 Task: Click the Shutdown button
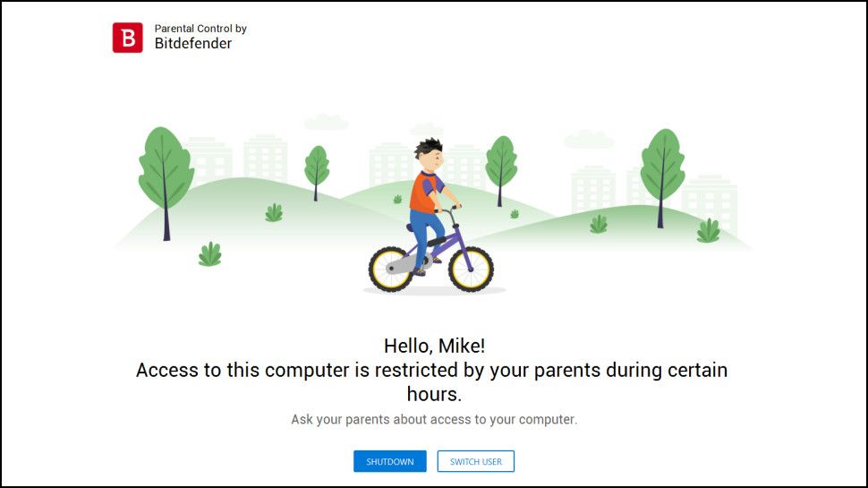[389, 461]
